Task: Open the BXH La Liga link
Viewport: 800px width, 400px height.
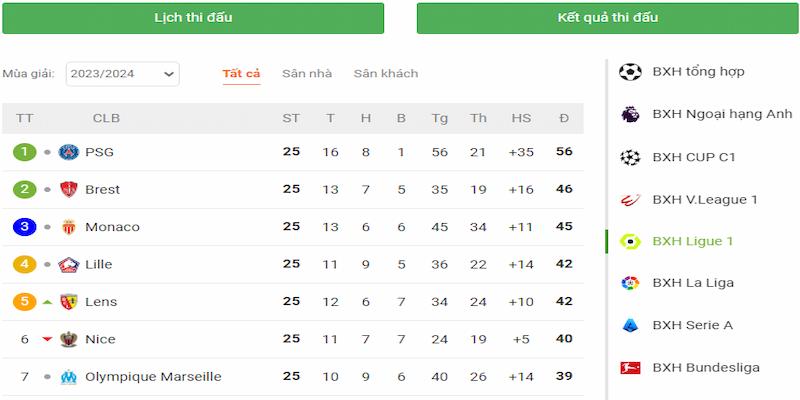Action: point(693,283)
